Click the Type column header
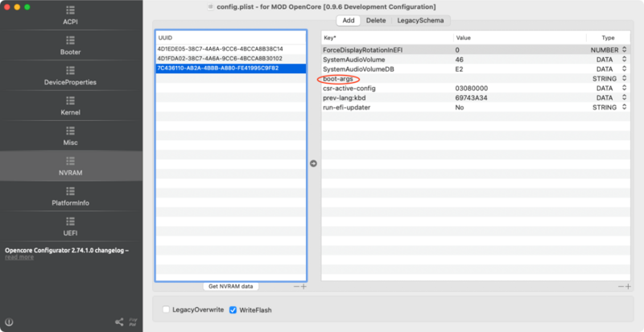Viewport: 644px width, 332px height. point(609,38)
